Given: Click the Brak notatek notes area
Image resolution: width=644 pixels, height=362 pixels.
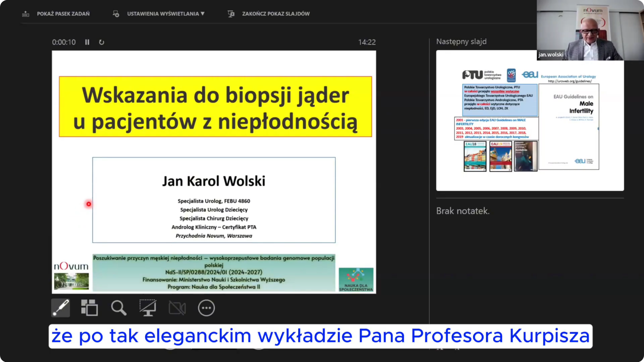Looking at the screenshot, I should point(463,211).
